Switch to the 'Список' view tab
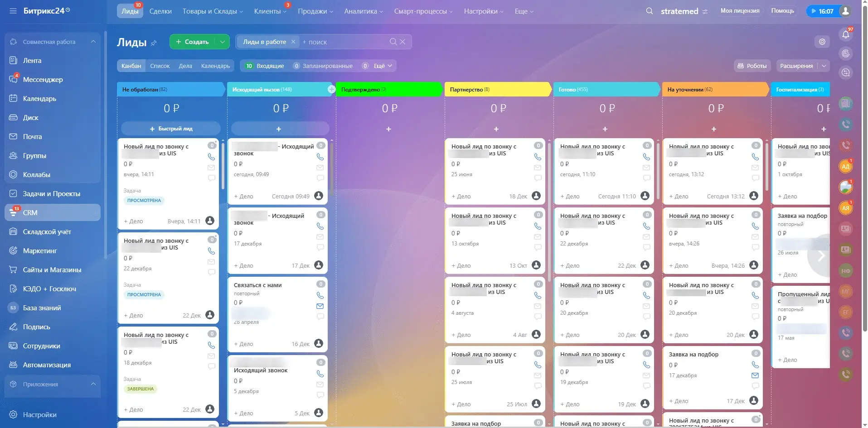Screen dimensions: 868x428 coord(160,66)
